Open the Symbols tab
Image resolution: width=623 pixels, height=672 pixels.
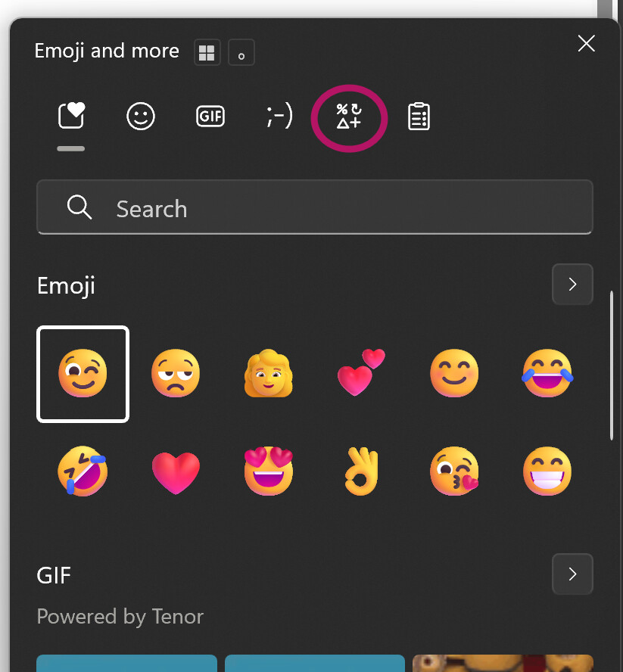(x=349, y=117)
